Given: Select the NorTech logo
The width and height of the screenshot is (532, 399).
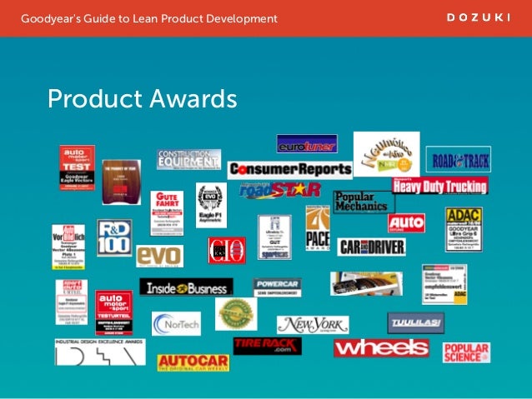Looking at the screenshot, I should (176, 324).
